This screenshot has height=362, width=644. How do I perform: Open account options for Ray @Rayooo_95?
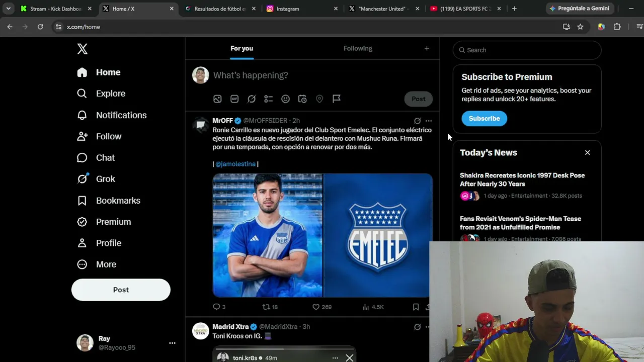point(172,343)
